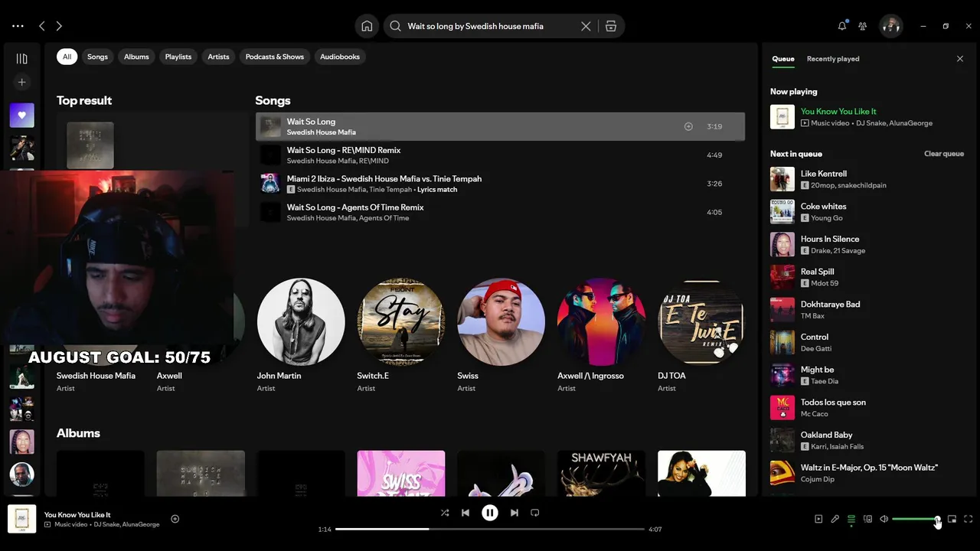
Task: Select Miami 2 Ibiza song row
Action: 500,184
